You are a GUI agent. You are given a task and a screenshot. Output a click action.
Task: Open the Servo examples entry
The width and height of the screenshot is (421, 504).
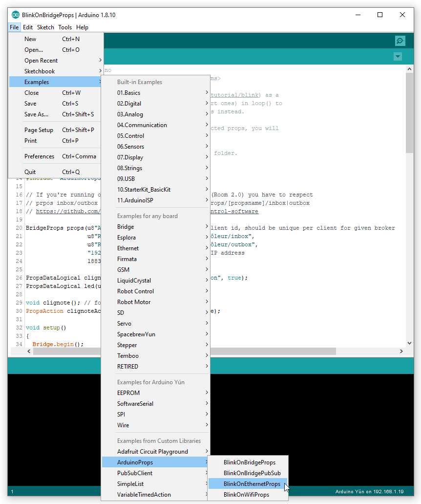pyautogui.click(x=156, y=324)
